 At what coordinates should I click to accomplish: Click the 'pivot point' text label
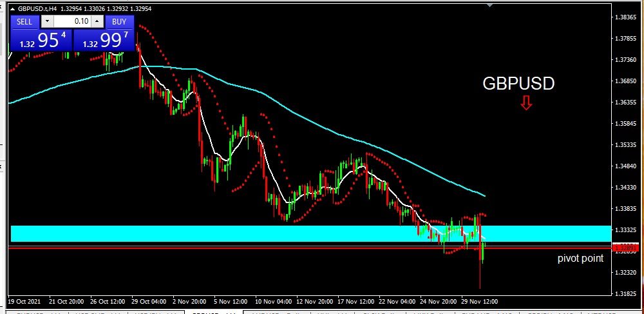pyautogui.click(x=580, y=259)
